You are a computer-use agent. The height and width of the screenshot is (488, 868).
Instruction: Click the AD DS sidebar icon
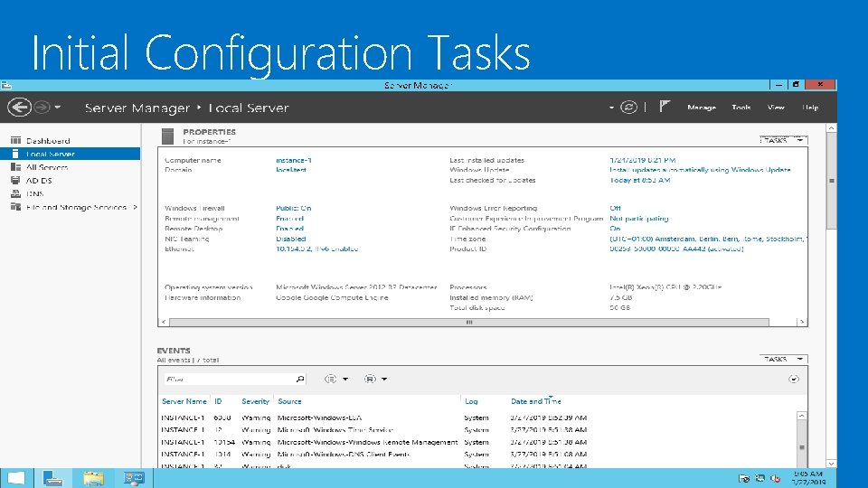click(15, 181)
